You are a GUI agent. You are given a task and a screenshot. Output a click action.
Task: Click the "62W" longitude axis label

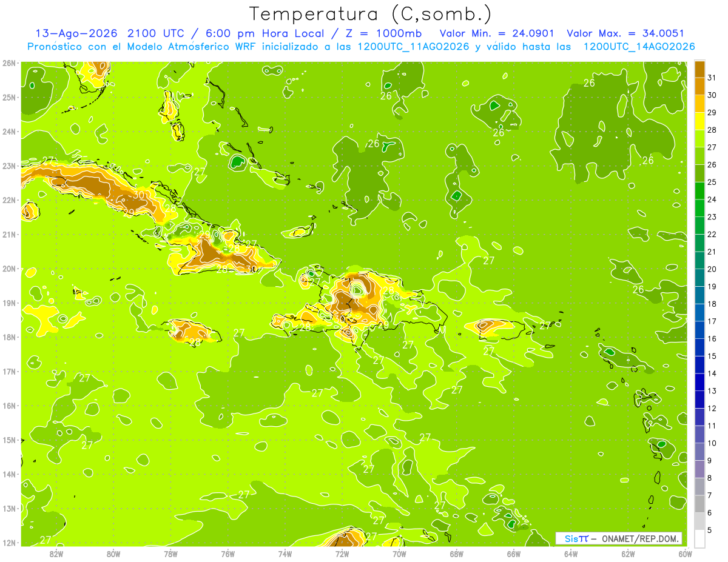(628, 554)
